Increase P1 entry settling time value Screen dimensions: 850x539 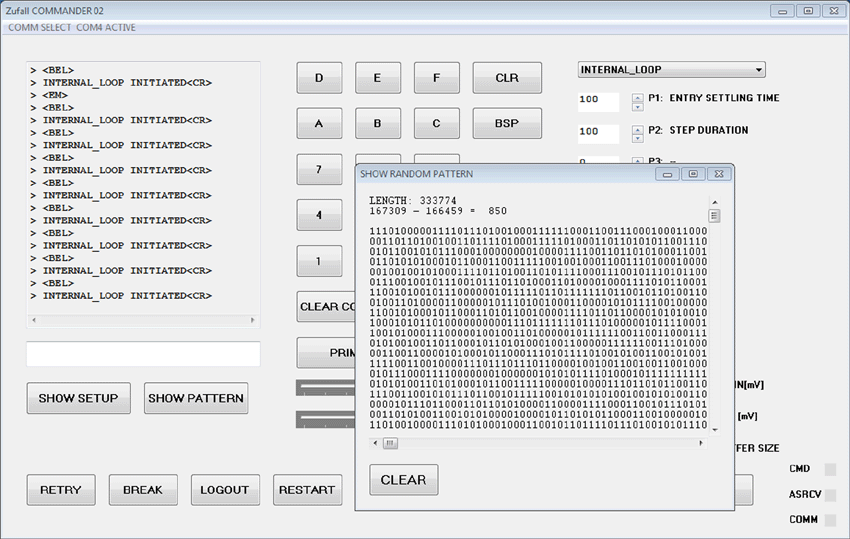(637, 96)
